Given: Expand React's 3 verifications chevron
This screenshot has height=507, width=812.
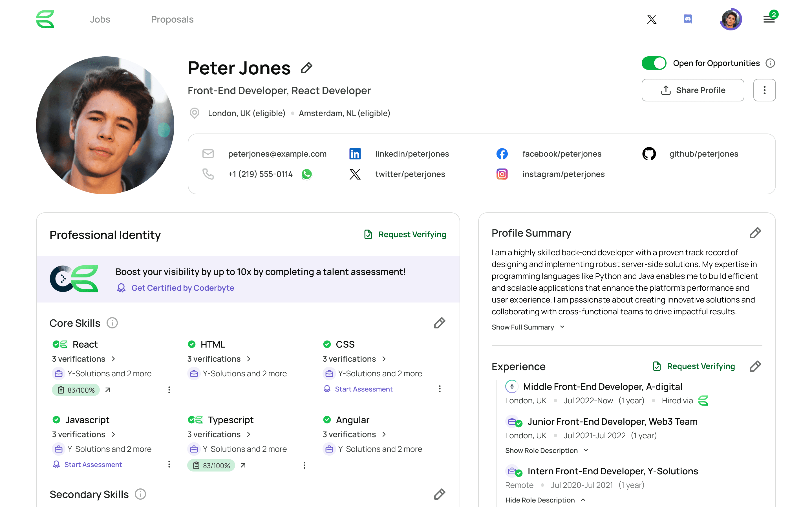Looking at the screenshot, I should point(113,359).
